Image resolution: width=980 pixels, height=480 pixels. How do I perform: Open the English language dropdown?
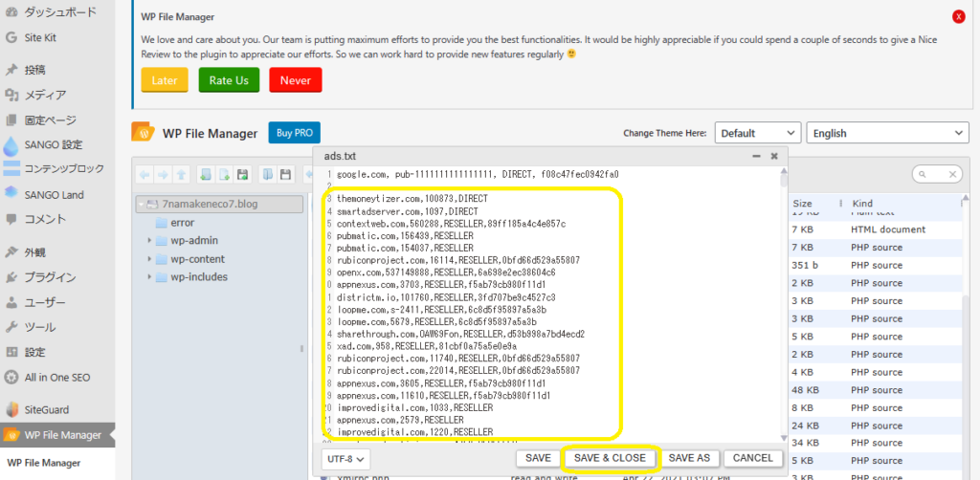click(887, 133)
